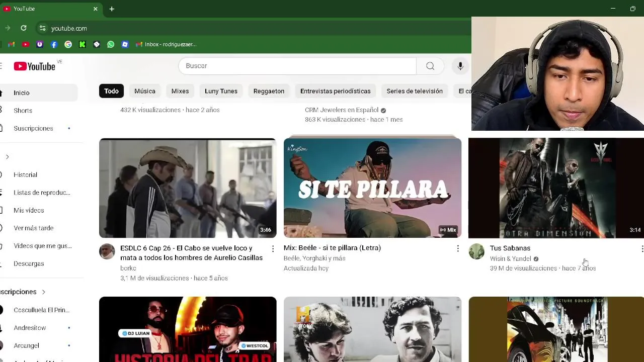
Task: Open the WhatsApp bookmark icon
Action: pos(111,44)
